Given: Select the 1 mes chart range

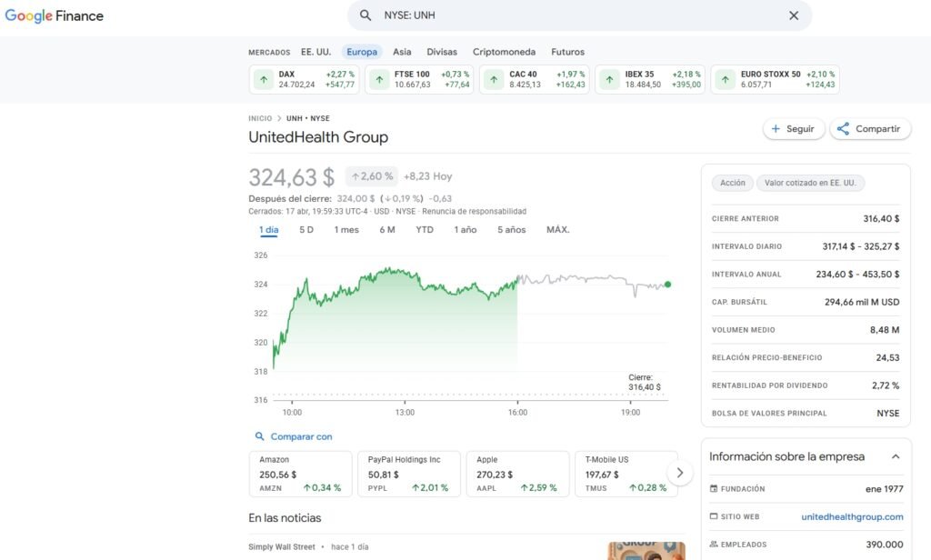Looking at the screenshot, I should 346,230.
